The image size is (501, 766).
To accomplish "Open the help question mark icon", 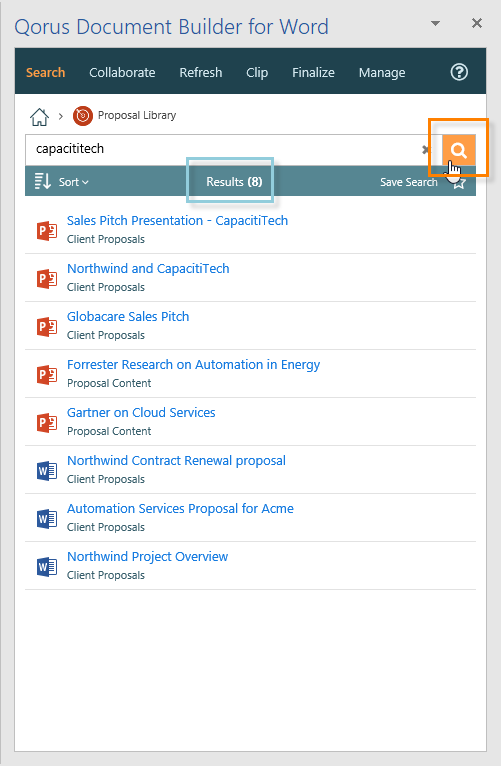I will 459,72.
